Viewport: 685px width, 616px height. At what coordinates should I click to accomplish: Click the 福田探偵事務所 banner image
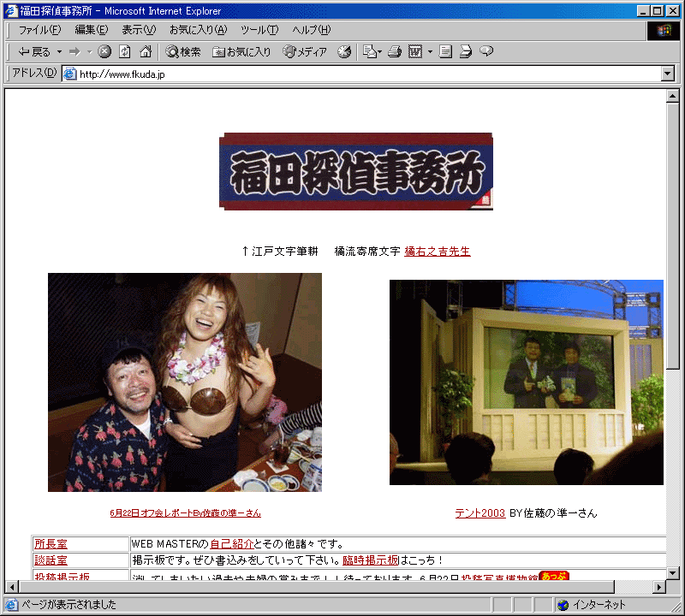tap(356, 172)
